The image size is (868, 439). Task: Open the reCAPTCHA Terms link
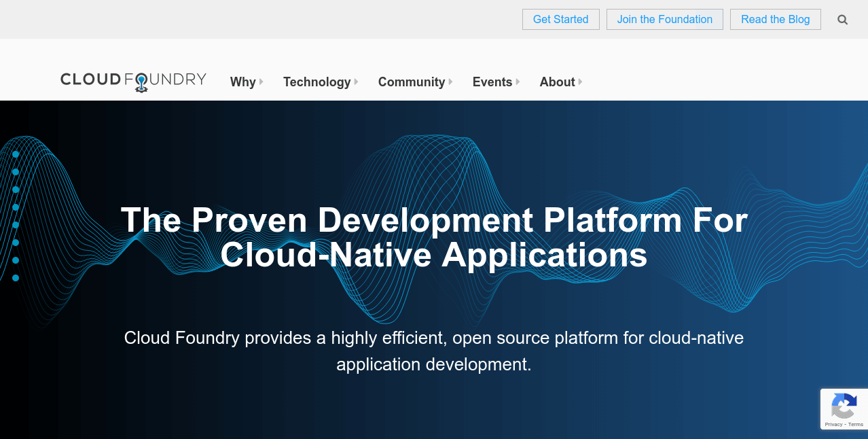[x=856, y=425]
